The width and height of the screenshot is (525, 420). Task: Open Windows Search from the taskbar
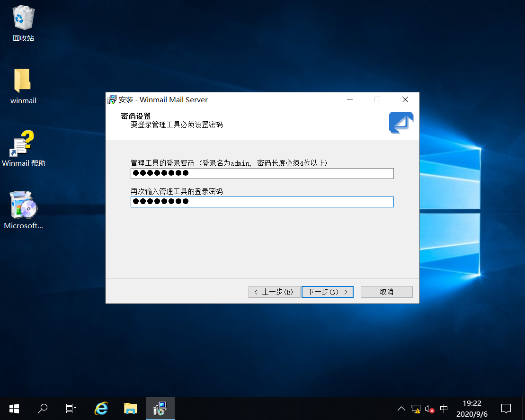pyautogui.click(x=42, y=408)
